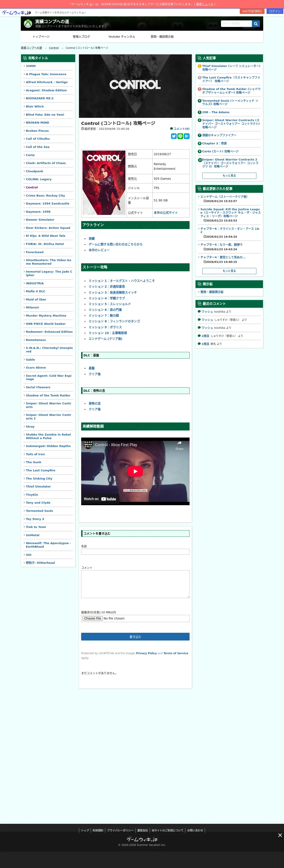Image resolution: width=284 pixels, height=868 pixels.
Task: Open Toy Story 3 sidebar entry
Action: coord(35,519)
